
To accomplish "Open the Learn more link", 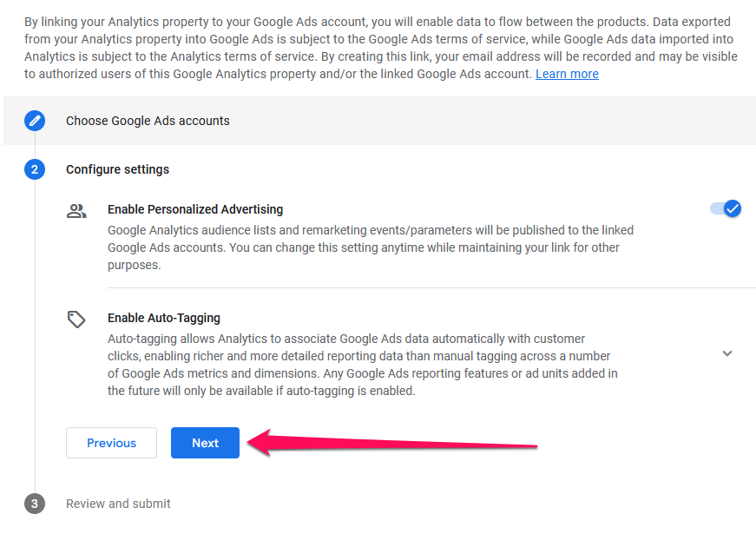I will (x=567, y=74).
